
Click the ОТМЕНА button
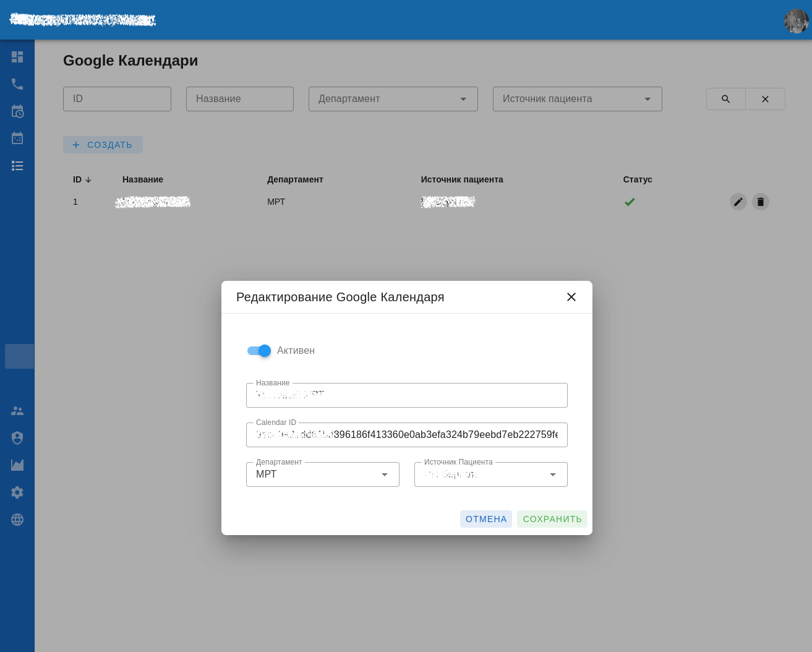point(486,519)
